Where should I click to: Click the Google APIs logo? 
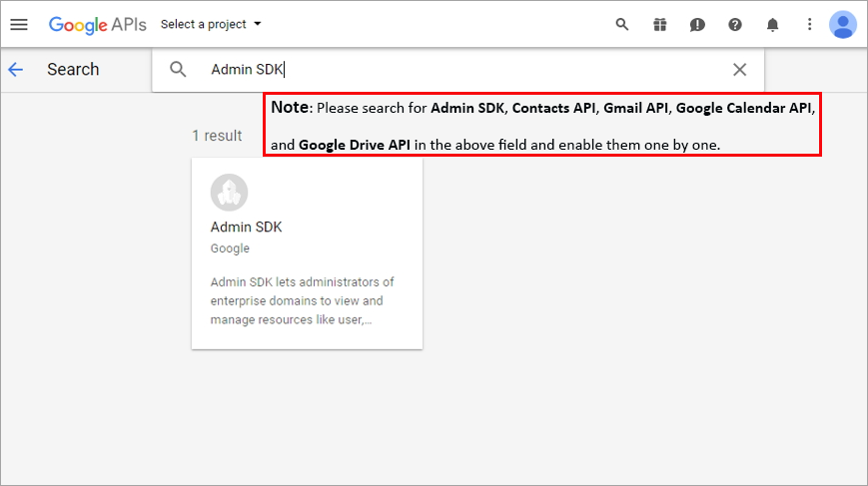click(x=98, y=25)
